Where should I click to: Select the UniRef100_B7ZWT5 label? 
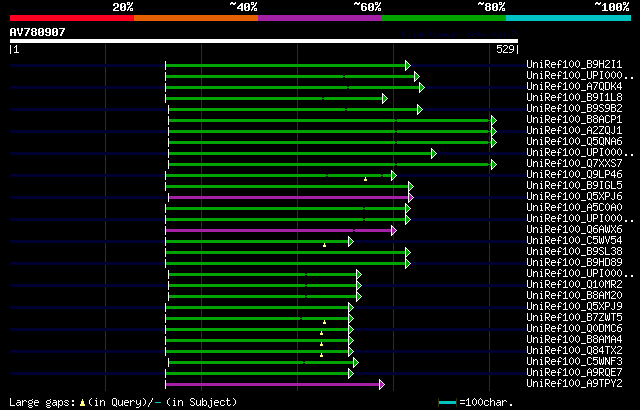574,318
